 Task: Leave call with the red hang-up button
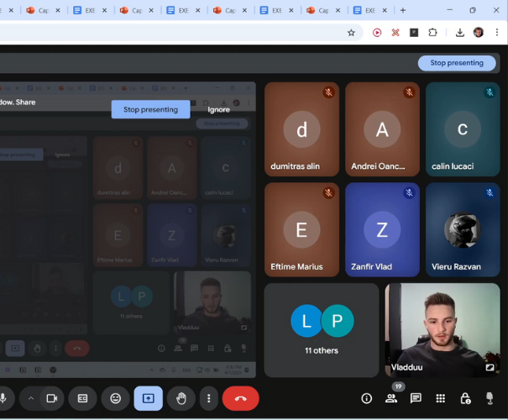[240, 398]
